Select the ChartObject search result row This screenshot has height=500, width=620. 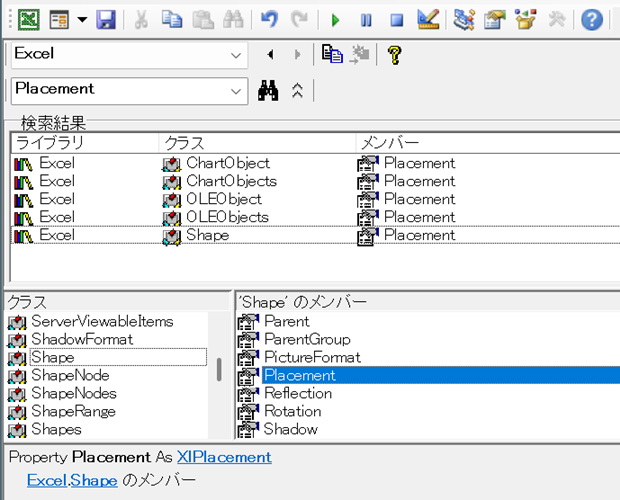[x=316, y=163]
